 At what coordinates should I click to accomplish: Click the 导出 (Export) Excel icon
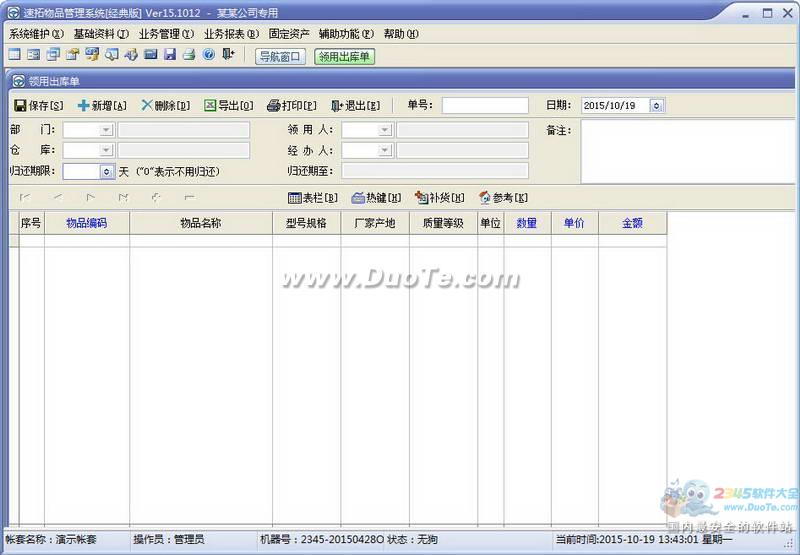[x=210, y=106]
